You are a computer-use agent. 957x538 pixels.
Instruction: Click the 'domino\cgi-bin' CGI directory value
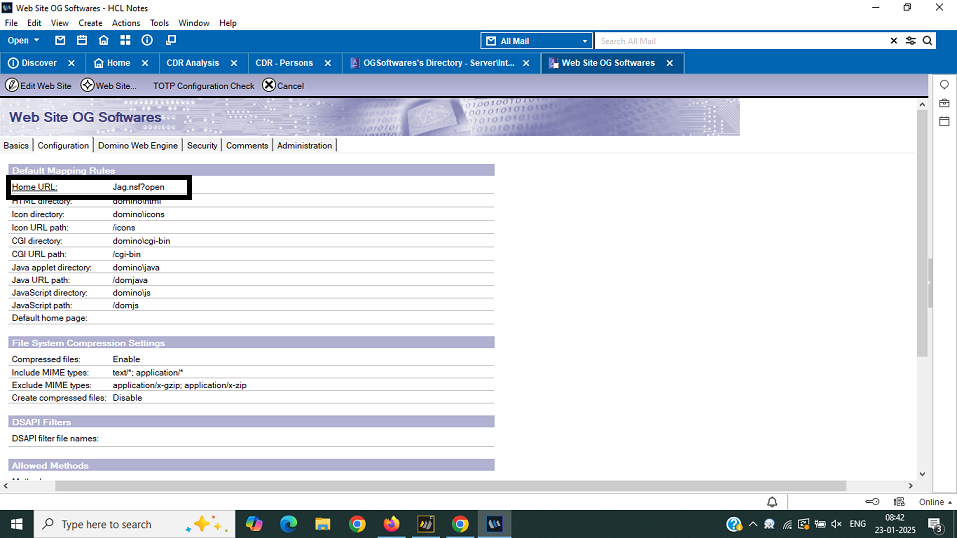pos(141,241)
